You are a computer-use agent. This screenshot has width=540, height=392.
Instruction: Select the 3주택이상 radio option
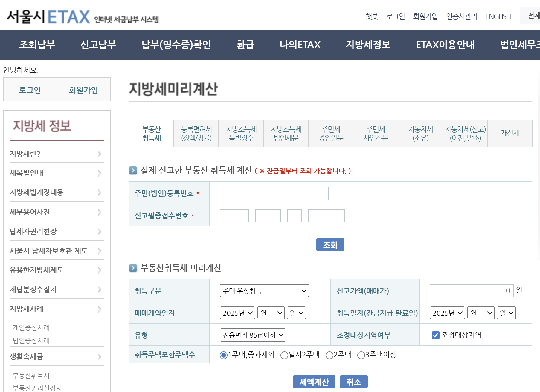pos(361,355)
